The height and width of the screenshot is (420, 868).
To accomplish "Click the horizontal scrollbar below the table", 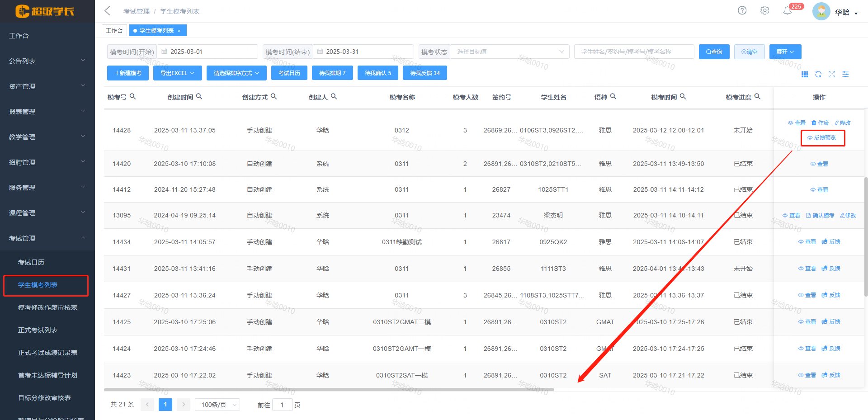I will (x=329, y=389).
